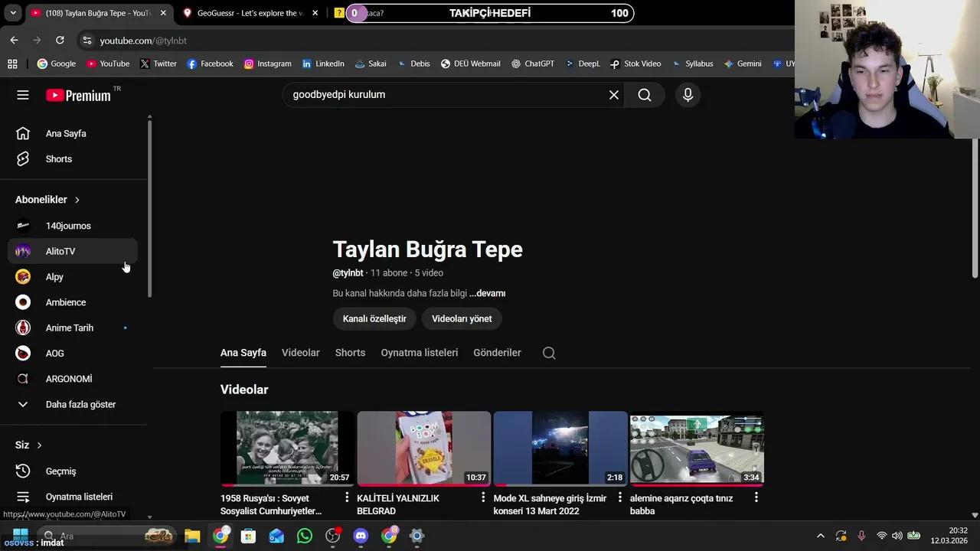This screenshot has height=551, width=980.
Task: Open the DEÜ Webmail bookmark
Action: coord(470,64)
